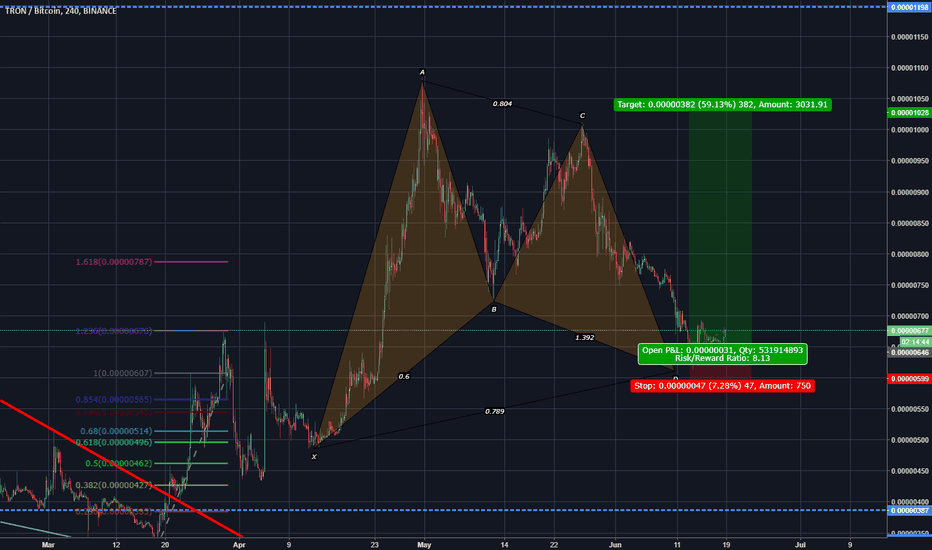Select the 0.68(0.00000514) Fibonacci level label
The width and height of the screenshot is (932, 550).
coord(116,431)
